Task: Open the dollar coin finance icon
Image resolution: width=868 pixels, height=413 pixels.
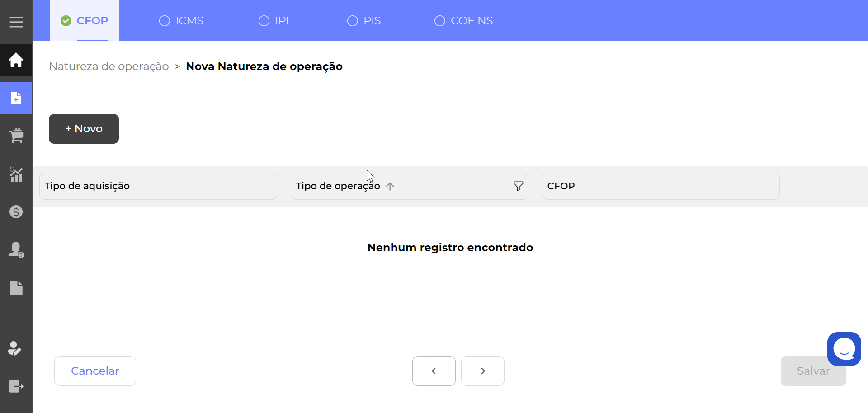Action: 16,212
